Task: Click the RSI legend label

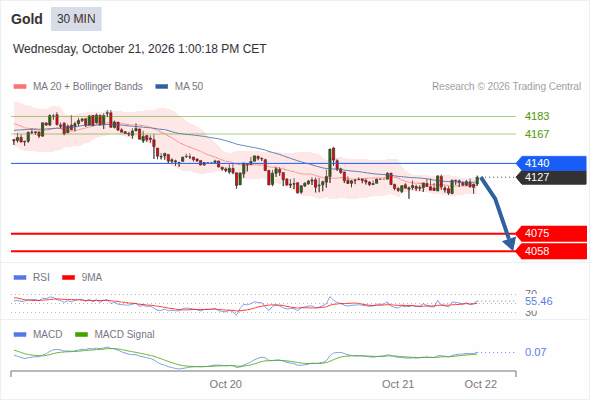Action: click(x=41, y=278)
